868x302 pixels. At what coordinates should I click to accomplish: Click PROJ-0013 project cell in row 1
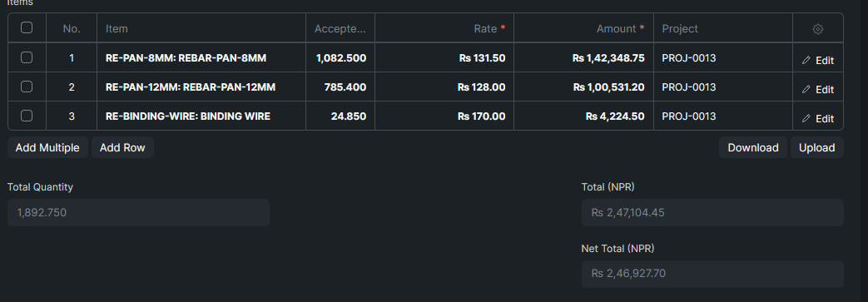tap(723, 57)
